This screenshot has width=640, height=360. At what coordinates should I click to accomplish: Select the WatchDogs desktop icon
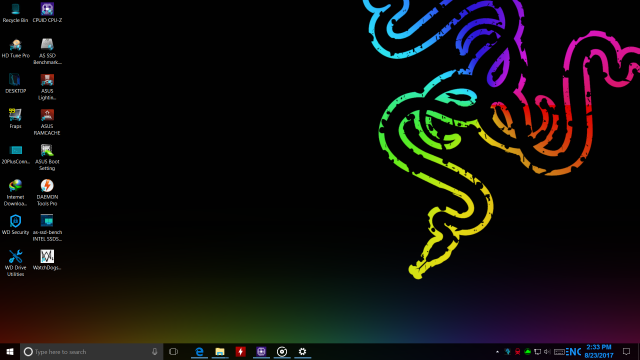47,260
